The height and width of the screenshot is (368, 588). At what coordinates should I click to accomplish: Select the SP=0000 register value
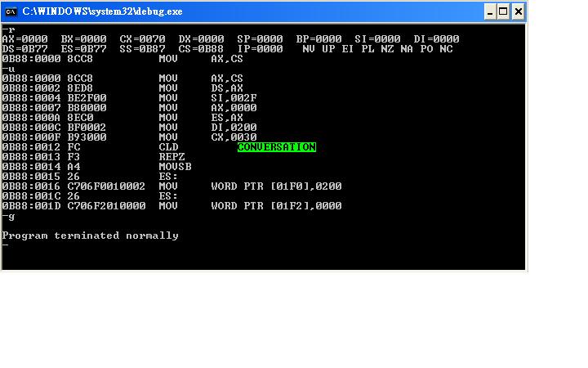pyautogui.click(x=260, y=39)
